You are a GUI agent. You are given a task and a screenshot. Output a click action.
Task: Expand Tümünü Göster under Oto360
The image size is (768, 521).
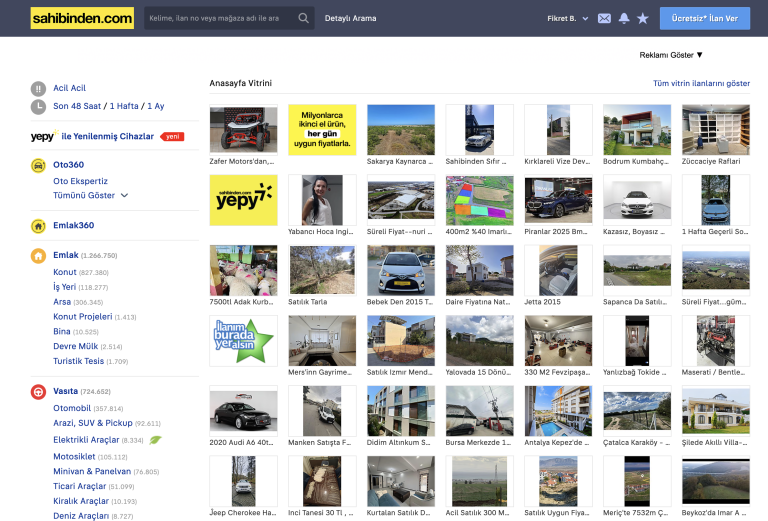click(x=90, y=196)
